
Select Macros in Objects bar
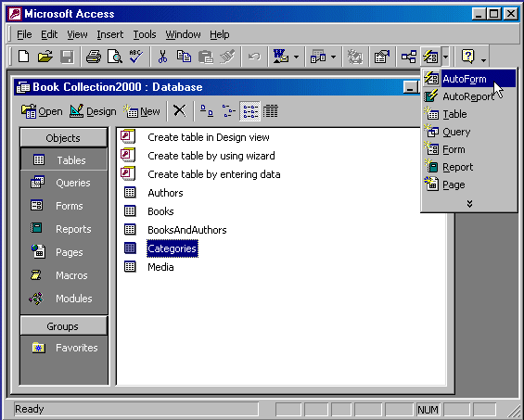(64, 275)
